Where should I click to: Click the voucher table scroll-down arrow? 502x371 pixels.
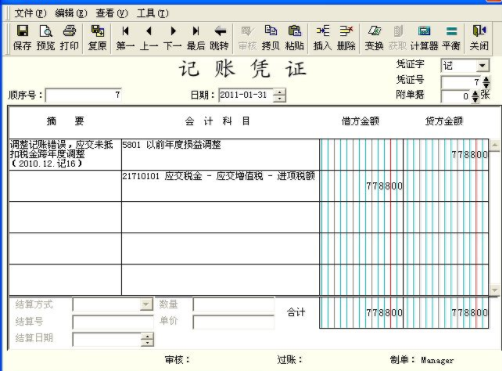tap(495, 290)
